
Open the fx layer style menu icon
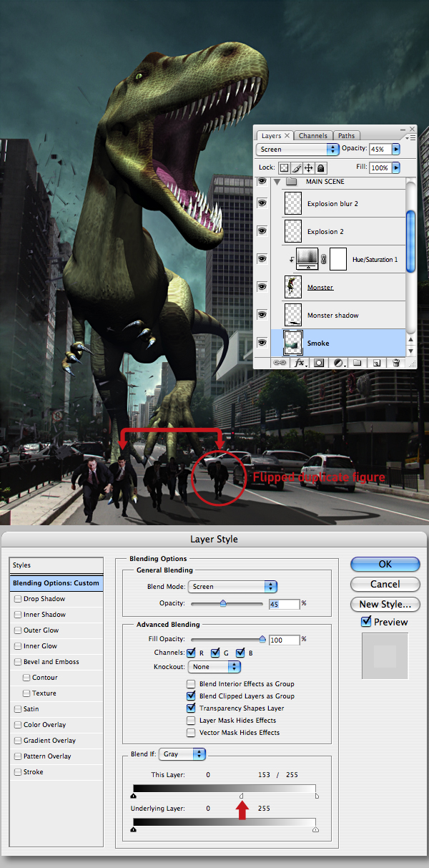(301, 363)
